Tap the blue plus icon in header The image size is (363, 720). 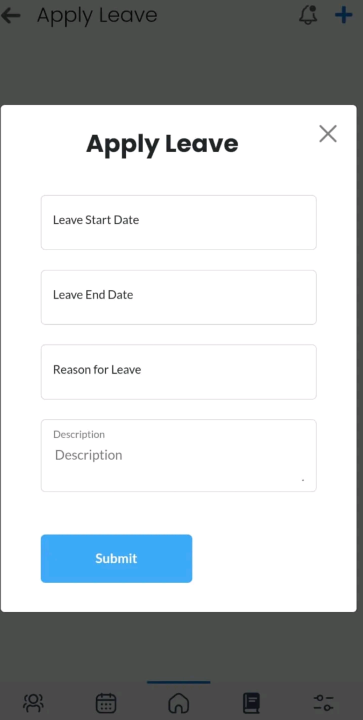point(344,15)
